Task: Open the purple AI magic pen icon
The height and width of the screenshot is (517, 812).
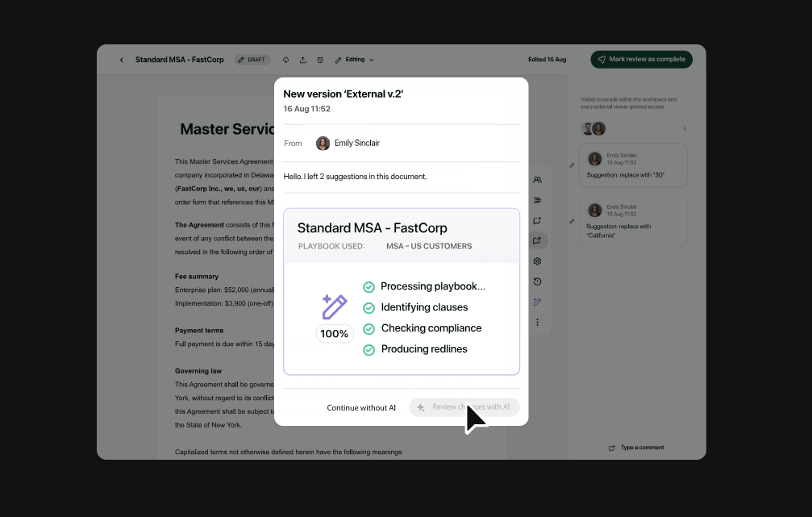Action: (x=537, y=302)
